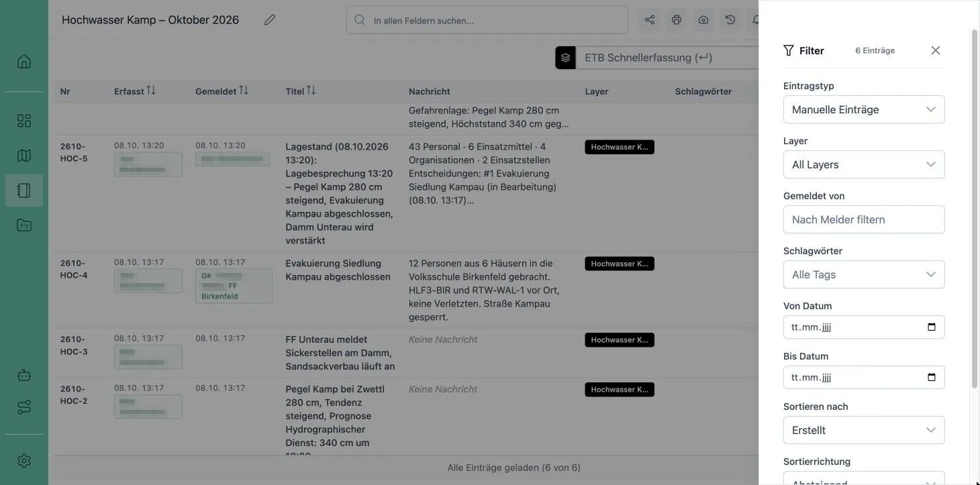Click Hochwasser layer badge in row HOC-2
Screen dimensions: 980x485
[x=620, y=390]
